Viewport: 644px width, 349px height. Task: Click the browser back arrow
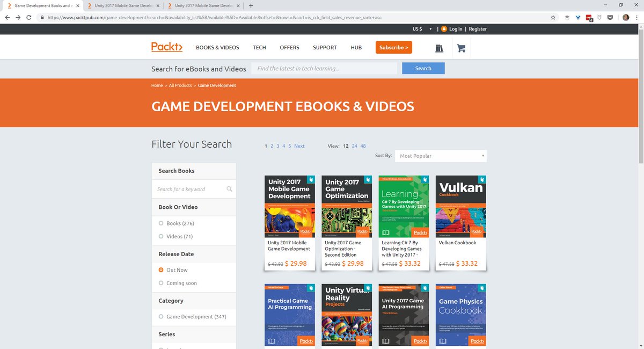8,17
